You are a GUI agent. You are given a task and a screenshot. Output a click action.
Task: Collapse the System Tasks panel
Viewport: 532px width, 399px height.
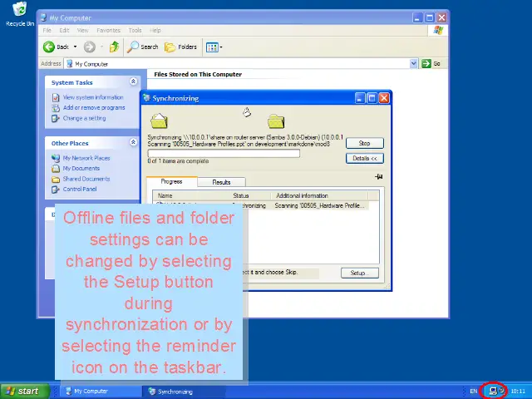133,81
